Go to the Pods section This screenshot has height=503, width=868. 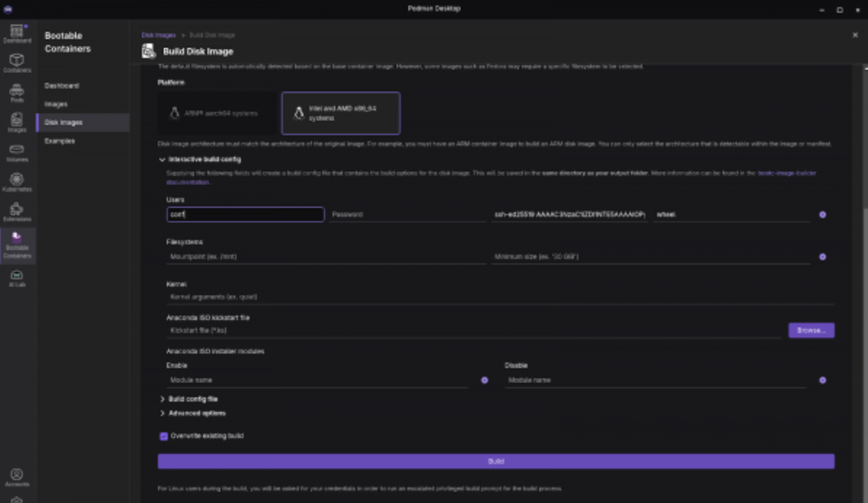pyautogui.click(x=17, y=93)
